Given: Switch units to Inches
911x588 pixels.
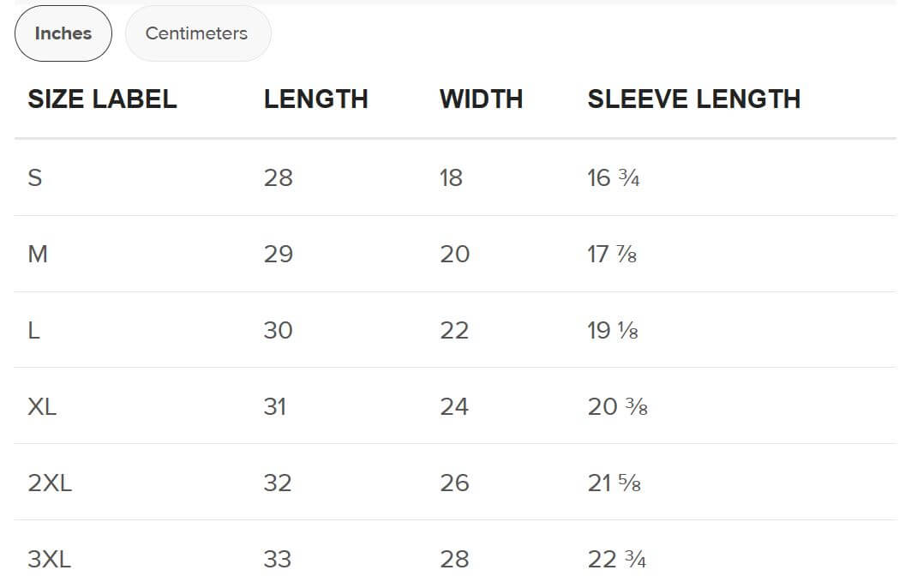Looking at the screenshot, I should pos(63,33).
